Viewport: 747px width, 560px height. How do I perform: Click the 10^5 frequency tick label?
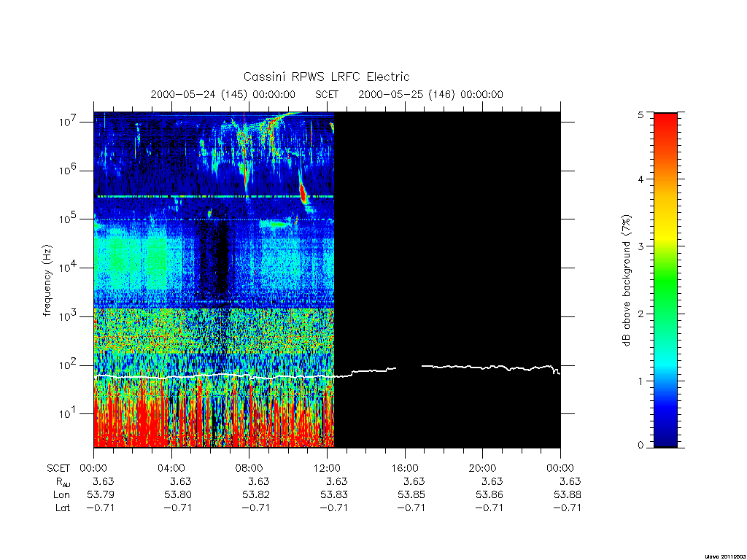[x=68, y=218]
